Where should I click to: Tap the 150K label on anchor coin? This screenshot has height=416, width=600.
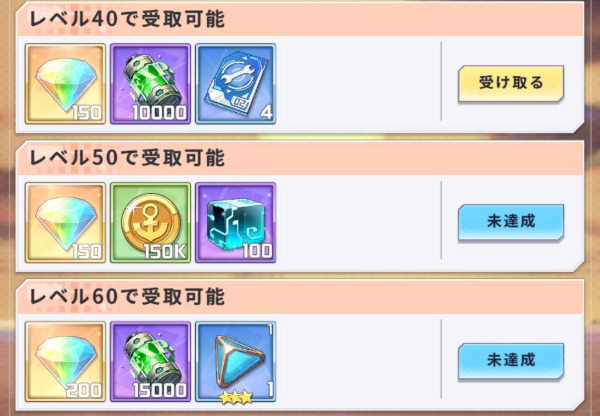(x=165, y=251)
